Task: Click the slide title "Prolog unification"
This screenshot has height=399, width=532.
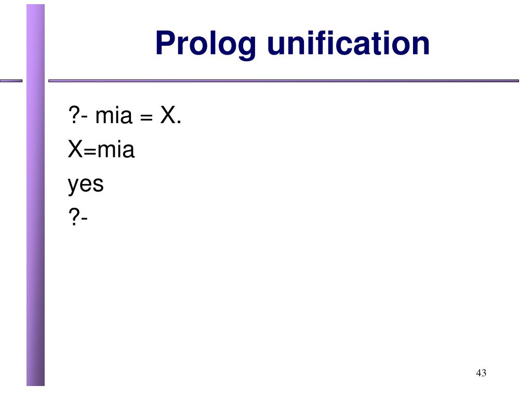Action: (292, 44)
